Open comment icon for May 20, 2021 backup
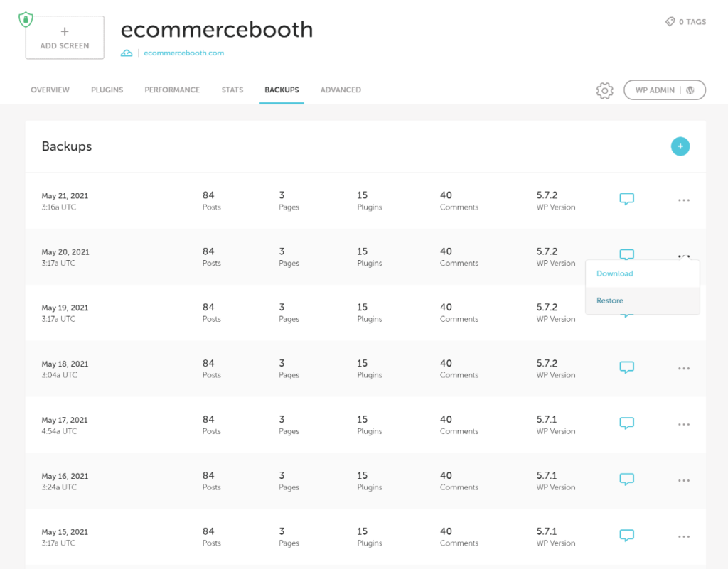The width and height of the screenshot is (728, 569). tap(627, 254)
